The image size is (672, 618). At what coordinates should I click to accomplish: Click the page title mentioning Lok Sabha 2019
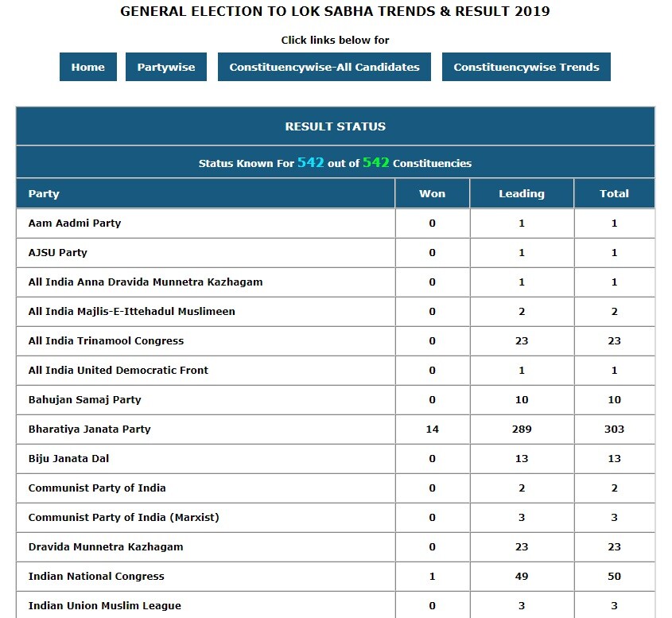point(335,11)
